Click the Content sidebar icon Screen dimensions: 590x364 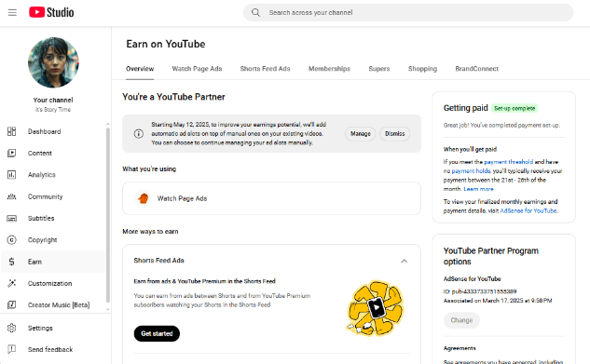tap(12, 154)
